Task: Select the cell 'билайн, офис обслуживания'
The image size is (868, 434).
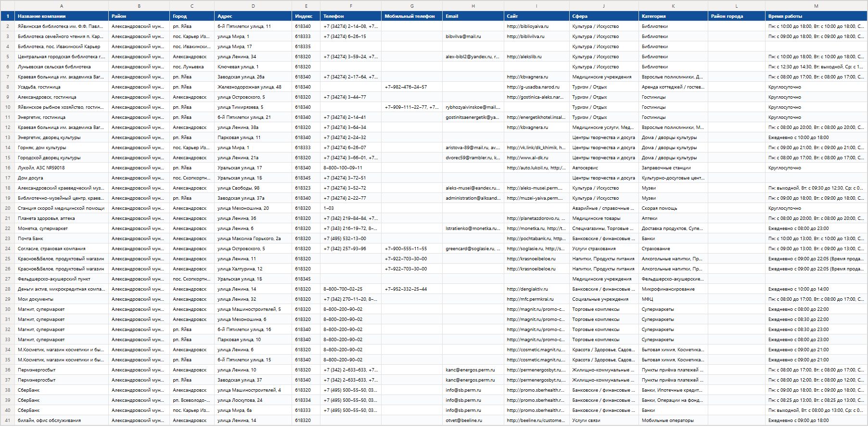Action: click(x=62, y=421)
